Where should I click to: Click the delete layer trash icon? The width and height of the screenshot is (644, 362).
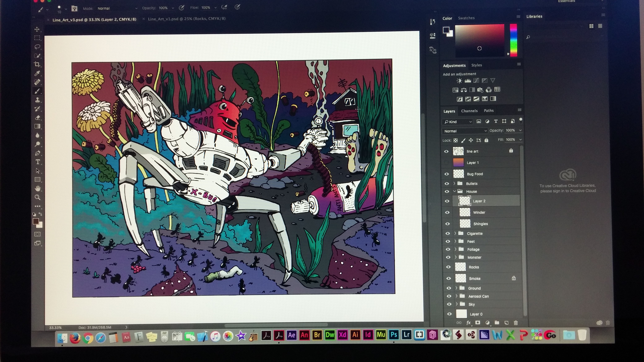(516, 323)
